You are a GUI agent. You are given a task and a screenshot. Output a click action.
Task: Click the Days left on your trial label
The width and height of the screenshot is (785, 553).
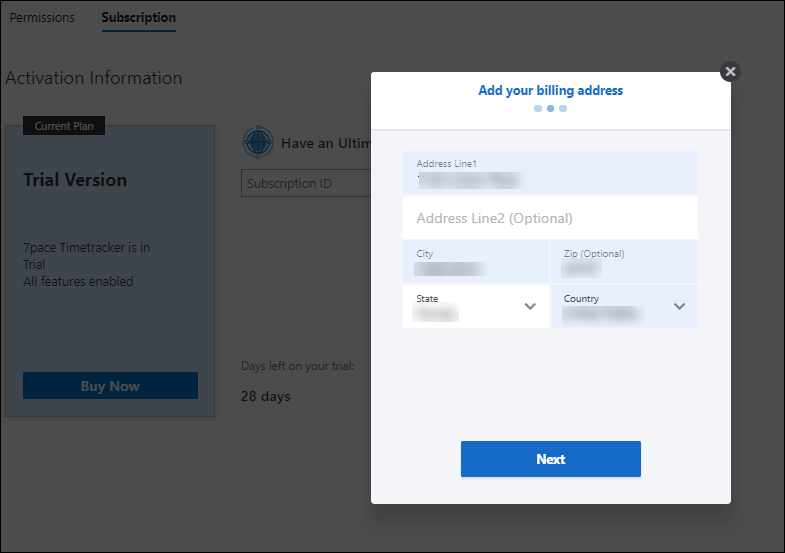[x=297, y=366]
